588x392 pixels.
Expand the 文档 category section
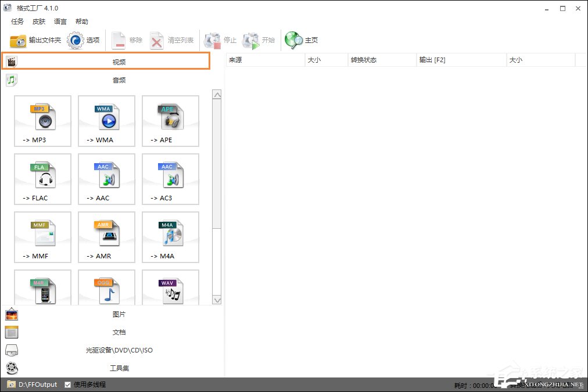pyautogui.click(x=119, y=332)
